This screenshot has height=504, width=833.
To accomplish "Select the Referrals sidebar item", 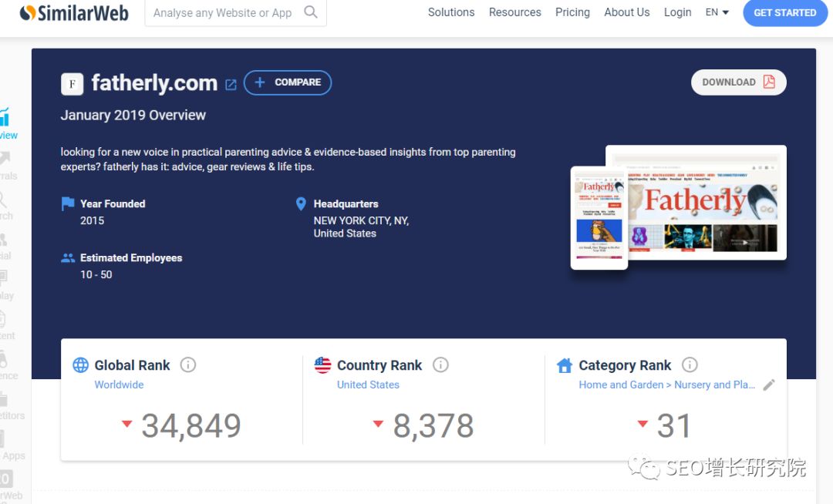I will [8, 166].
